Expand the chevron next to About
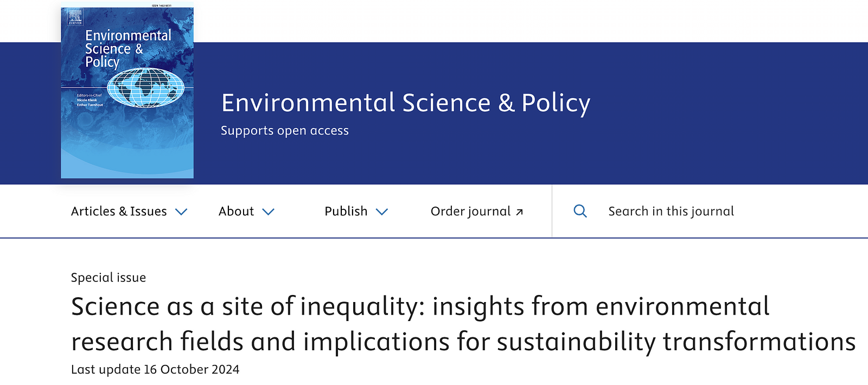The width and height of the screenshot is (868, 385). tap(268, 211)
